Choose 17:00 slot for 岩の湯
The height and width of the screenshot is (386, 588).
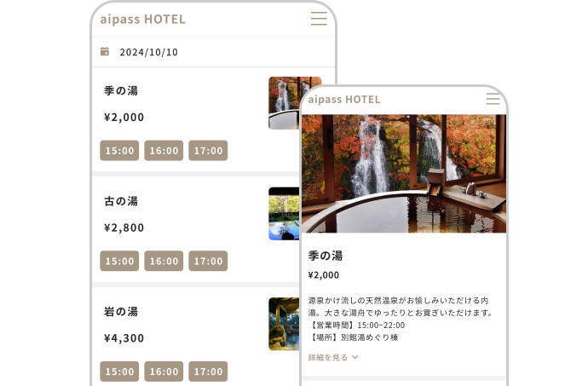208,372
